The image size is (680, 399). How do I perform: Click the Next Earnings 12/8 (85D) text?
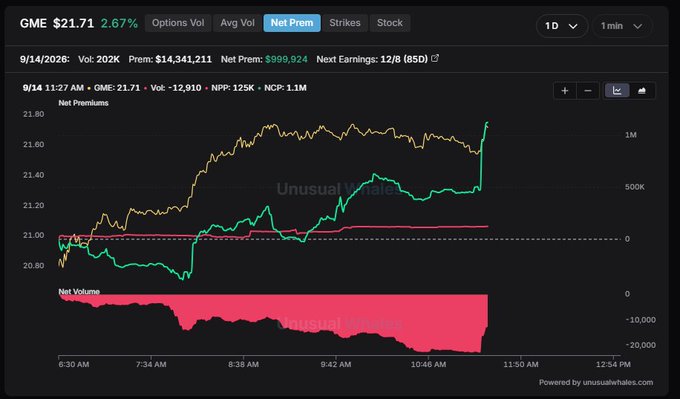pyautogui.click(x=372, y=59)
